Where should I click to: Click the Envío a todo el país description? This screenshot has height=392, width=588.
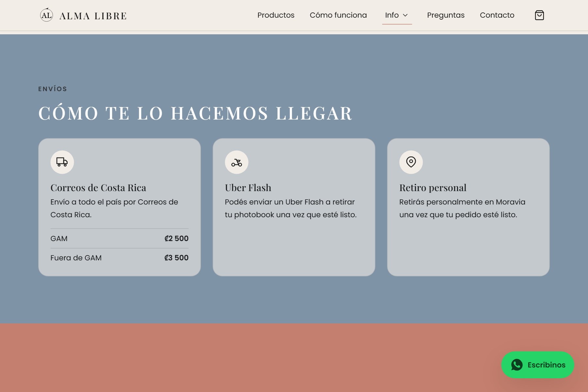[114, 208]
